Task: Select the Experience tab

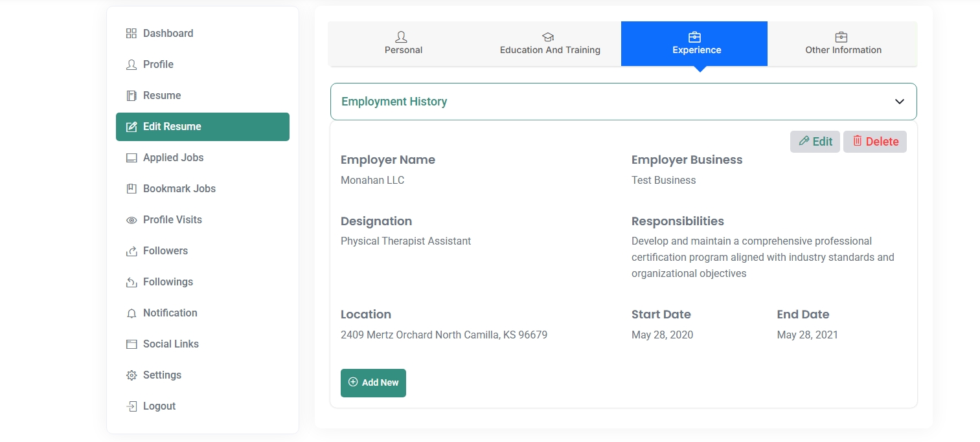Action: pos(694,43)
